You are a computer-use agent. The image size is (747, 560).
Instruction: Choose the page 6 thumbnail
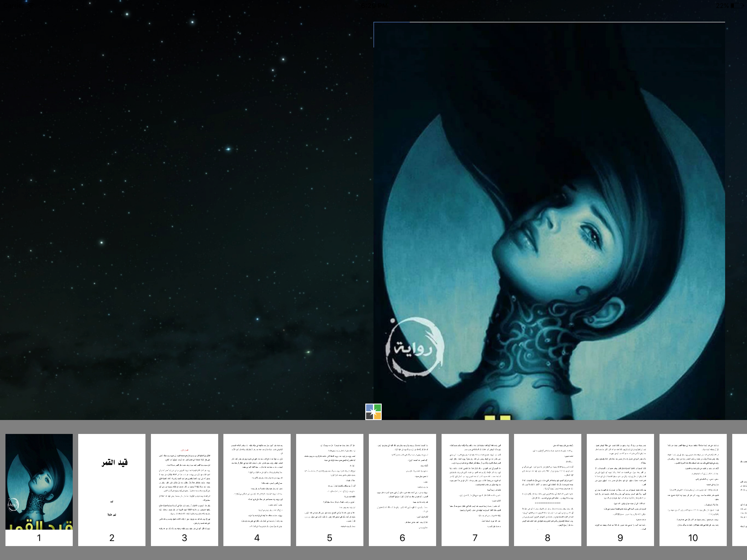pyautogui.click(x=402, y=490)
